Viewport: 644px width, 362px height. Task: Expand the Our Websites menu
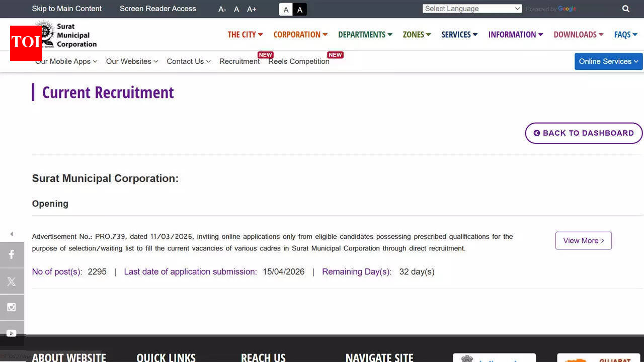[x=131, y=61]
